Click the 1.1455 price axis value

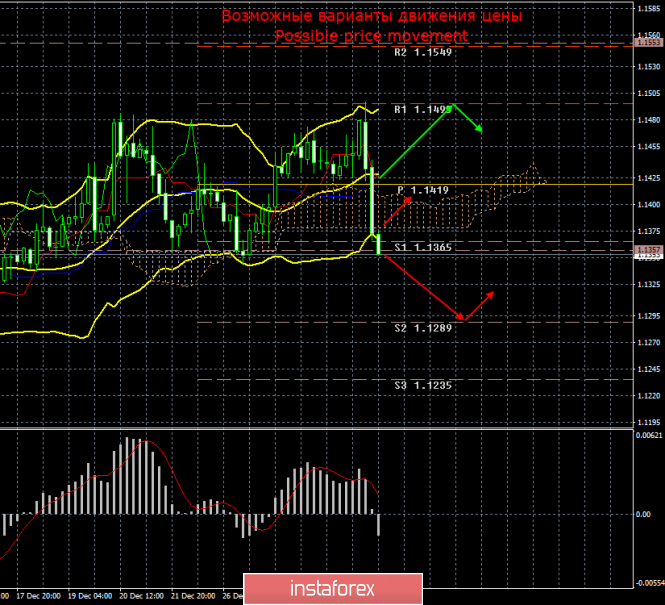tap(649, 147)
